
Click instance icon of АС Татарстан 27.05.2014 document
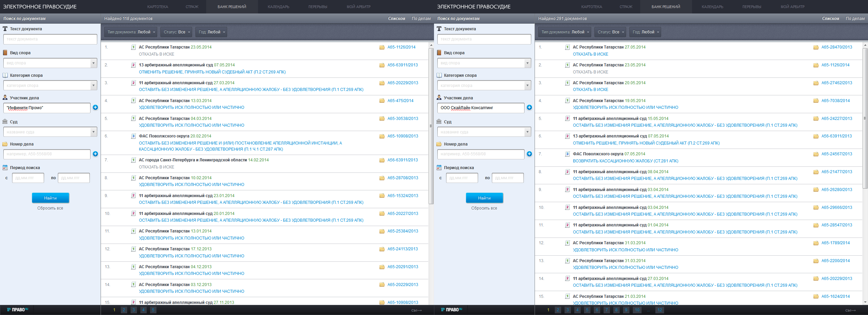pyautogui.click(x=568, y=47)
